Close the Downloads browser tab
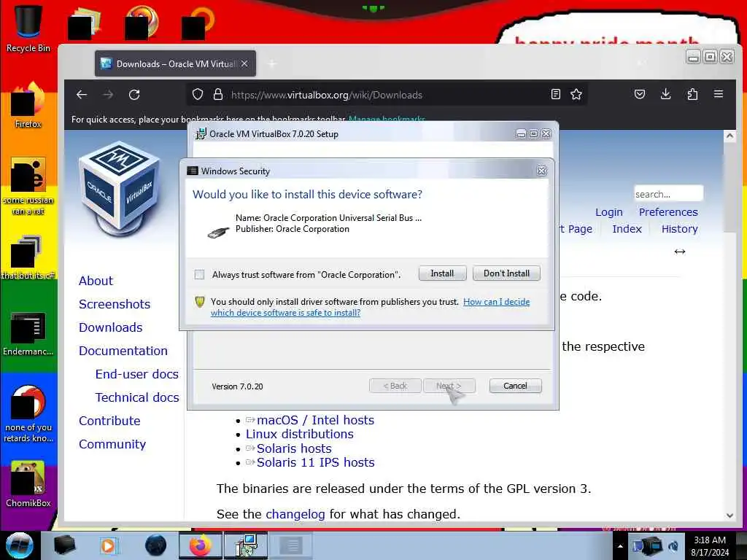Viewport: 747px width, 560px height. pyautogui.click(x=244, y=63)
